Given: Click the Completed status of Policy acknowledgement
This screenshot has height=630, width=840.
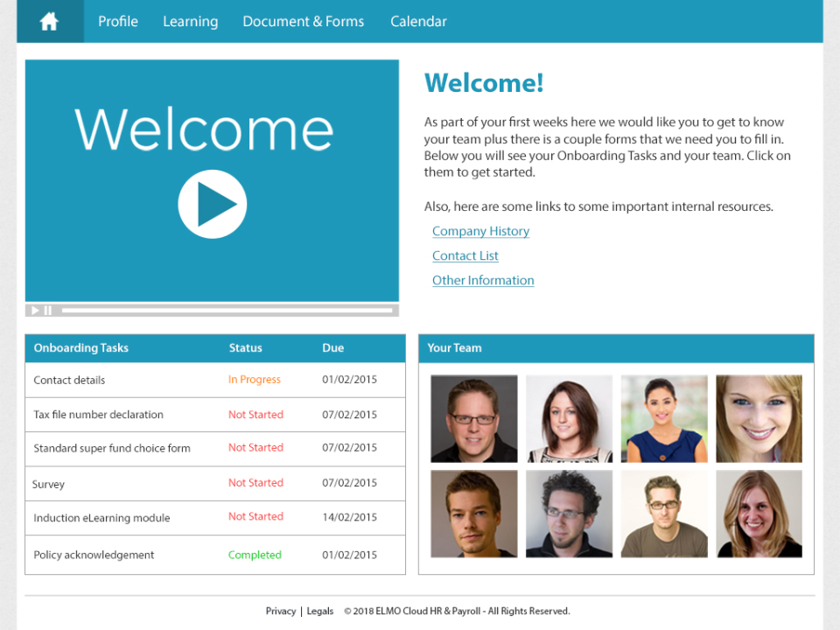Looking at the screenshot, I should pos(255,555).
